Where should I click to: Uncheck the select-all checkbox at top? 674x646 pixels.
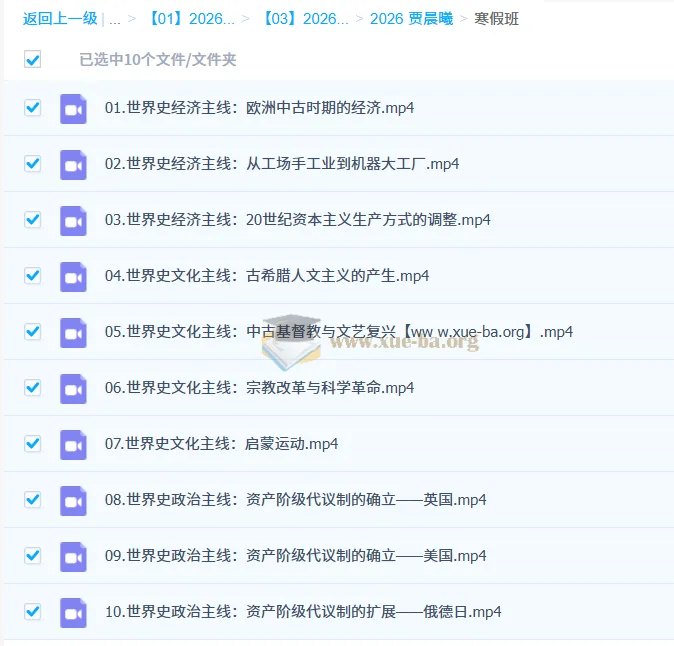pyautogui.click(x=33, y=59)
